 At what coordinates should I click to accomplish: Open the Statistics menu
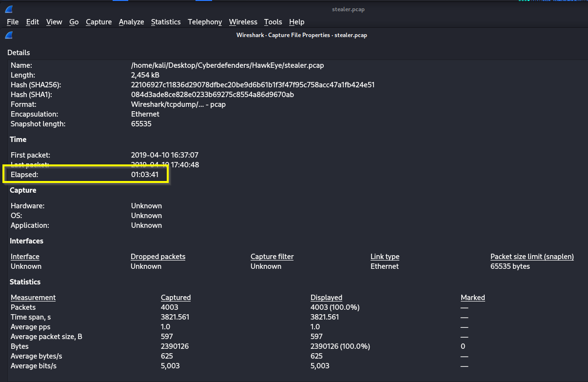tap(166, 22)
